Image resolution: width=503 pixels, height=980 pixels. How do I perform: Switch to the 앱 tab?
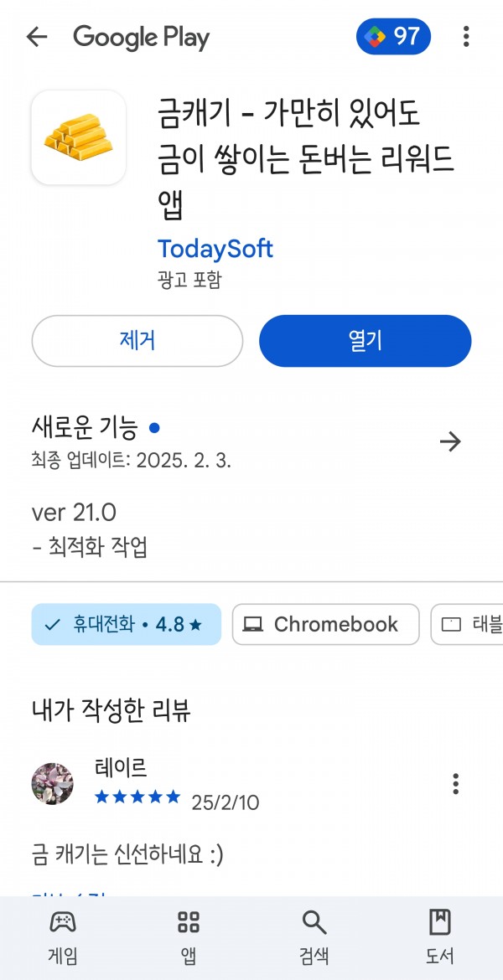pos(189,937)
